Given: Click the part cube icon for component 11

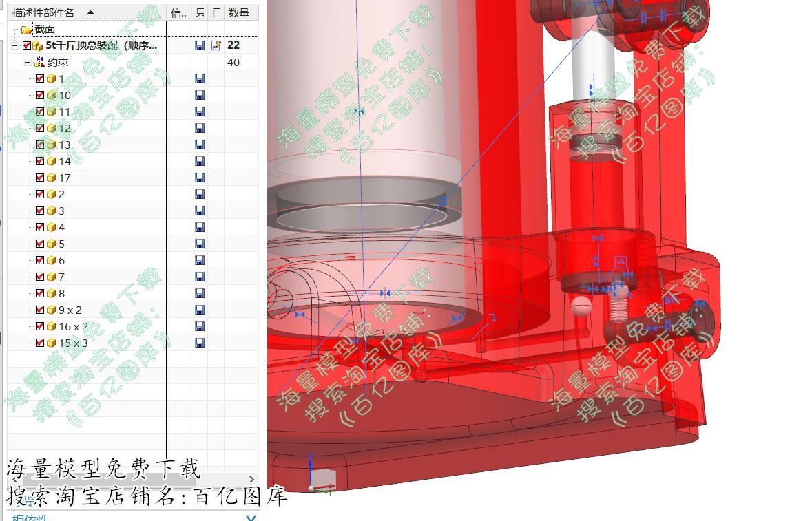Looking at the screenshot, I should click(51, 111).
